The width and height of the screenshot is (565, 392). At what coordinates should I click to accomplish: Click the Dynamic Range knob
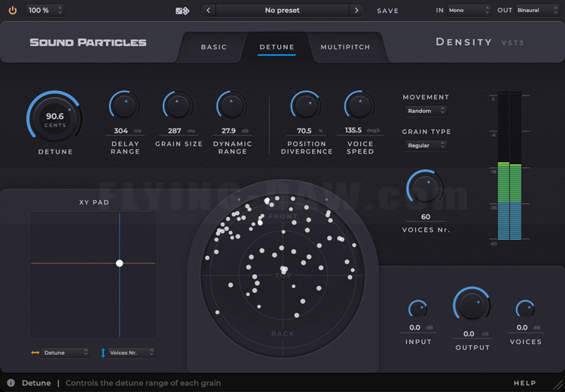coord(232,105)
